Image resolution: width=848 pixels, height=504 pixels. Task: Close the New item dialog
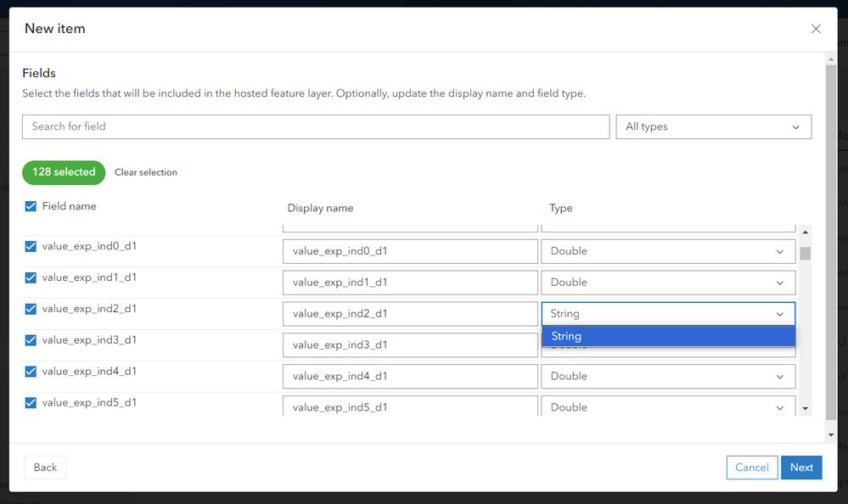tap(816, 29)
